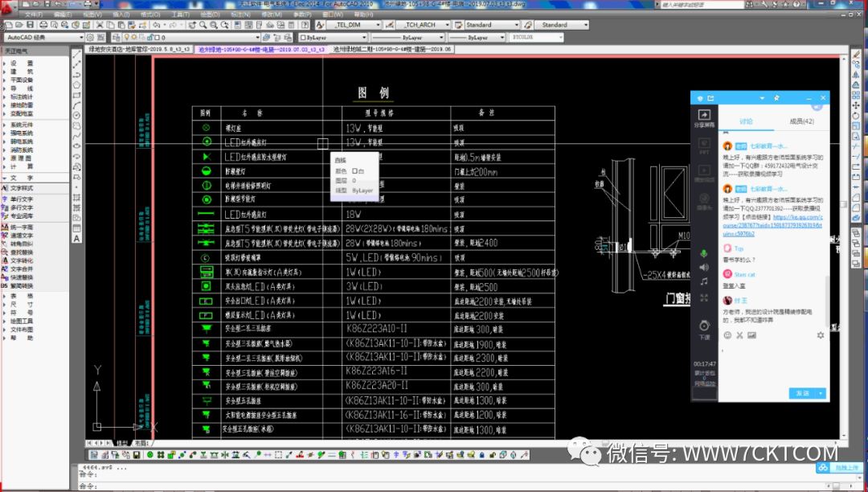Select the Line draw tool
The height and width of the screenshot is (492, 868).
click(77, 53)
